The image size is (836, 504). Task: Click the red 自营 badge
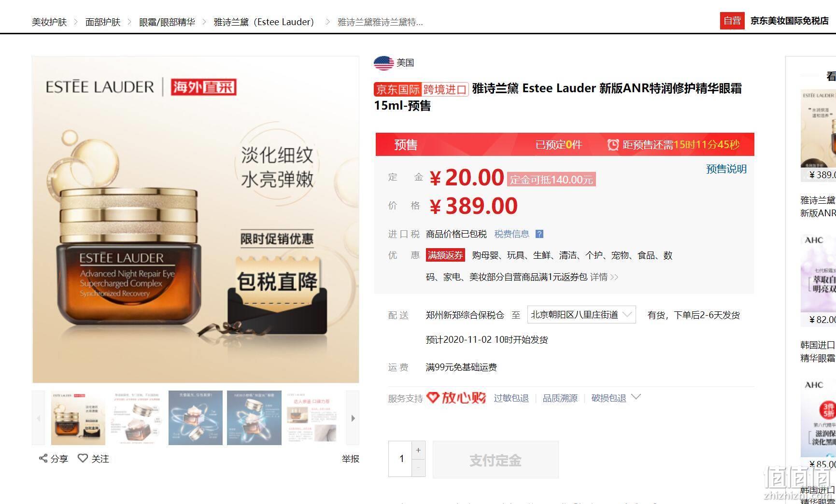[732, 21]
